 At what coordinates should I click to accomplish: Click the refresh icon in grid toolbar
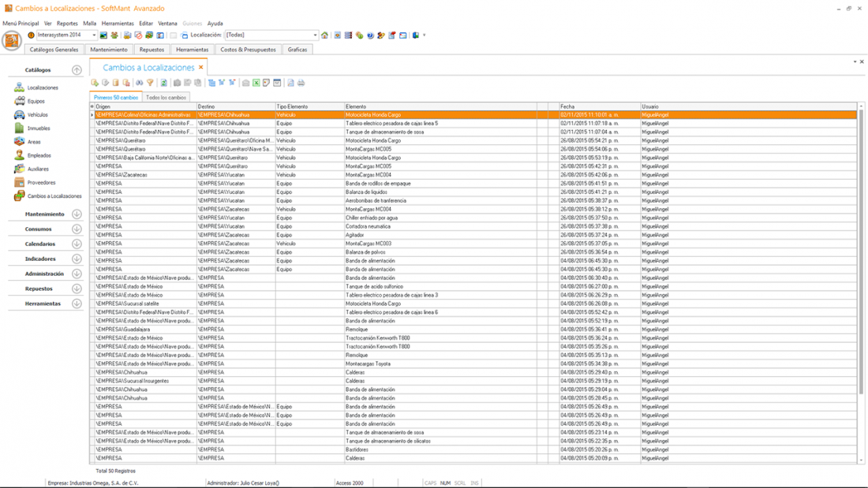pos(164,83)
